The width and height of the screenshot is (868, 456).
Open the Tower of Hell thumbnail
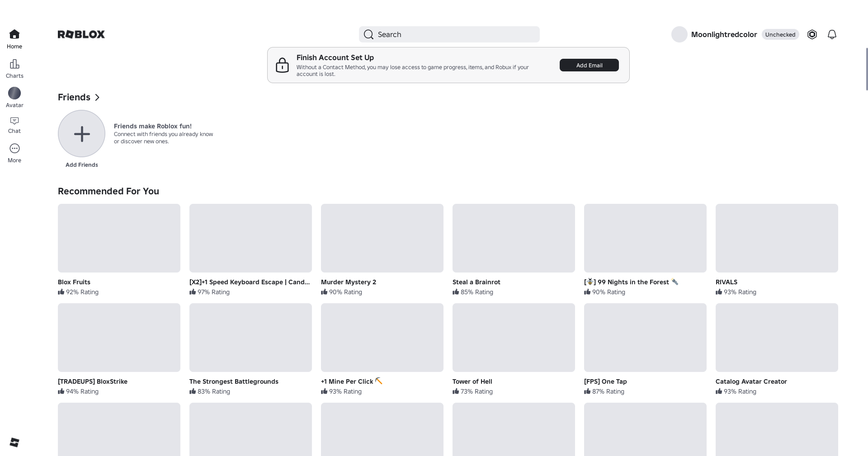pyautogui.click(x=514, y=338)
